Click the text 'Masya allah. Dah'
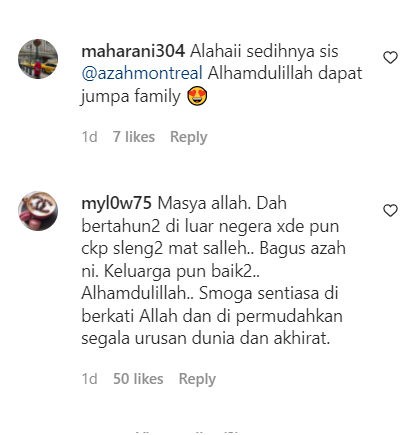This screenshot has width=416, height=435. coord(222,203)
